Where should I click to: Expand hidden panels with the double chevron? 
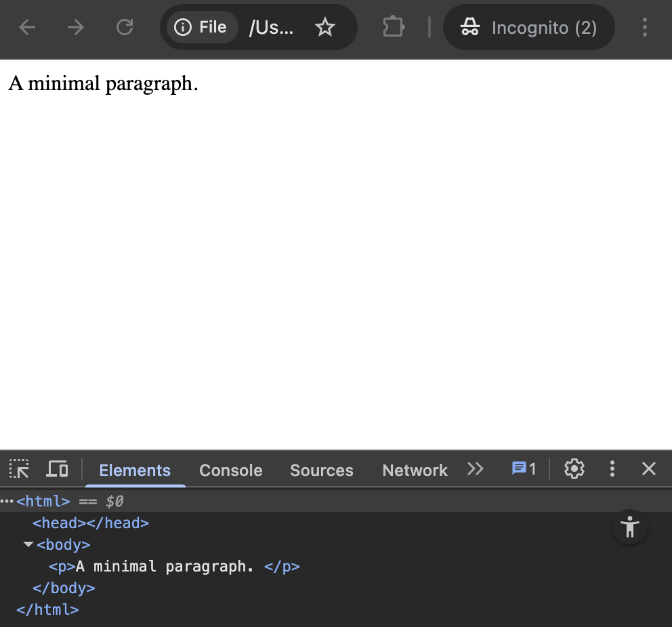[x=476, y=469]
